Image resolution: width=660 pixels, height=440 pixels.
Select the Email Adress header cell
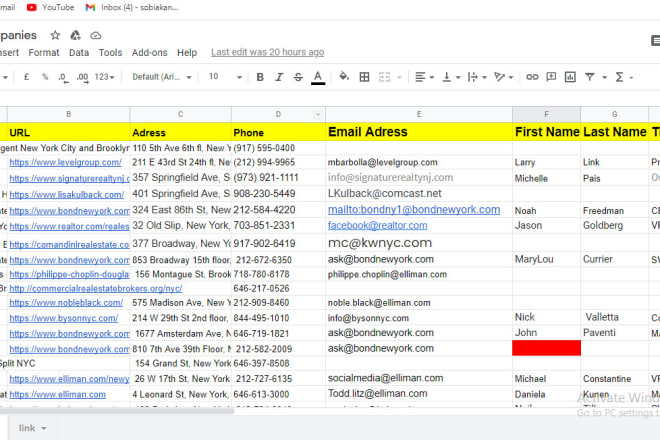419,132
